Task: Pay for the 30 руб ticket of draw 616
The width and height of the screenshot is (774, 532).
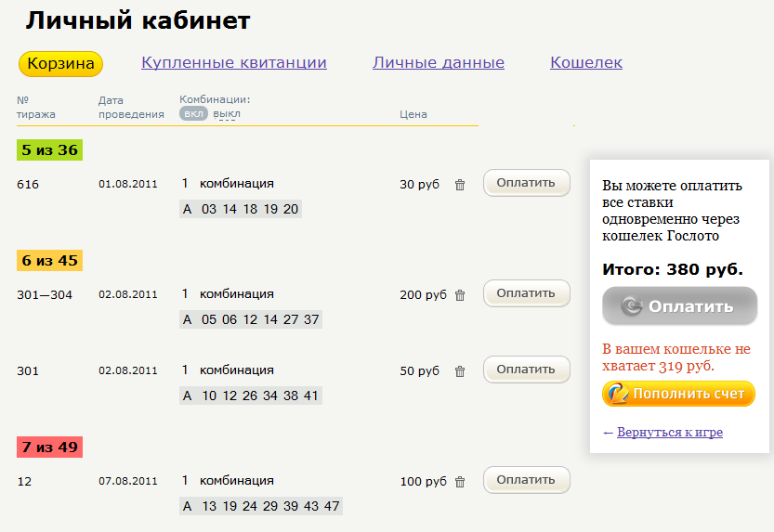Action: [x=526, y=183]
